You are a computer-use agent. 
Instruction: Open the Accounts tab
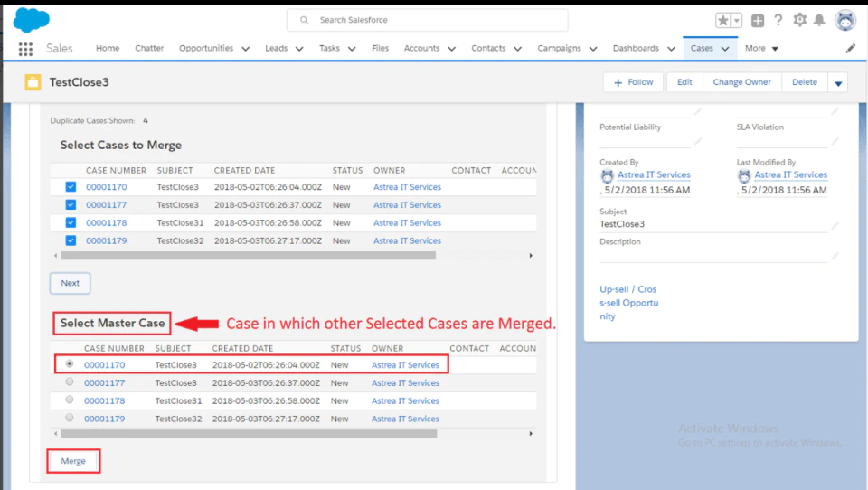pyautogui.click(x=421, y=48)
